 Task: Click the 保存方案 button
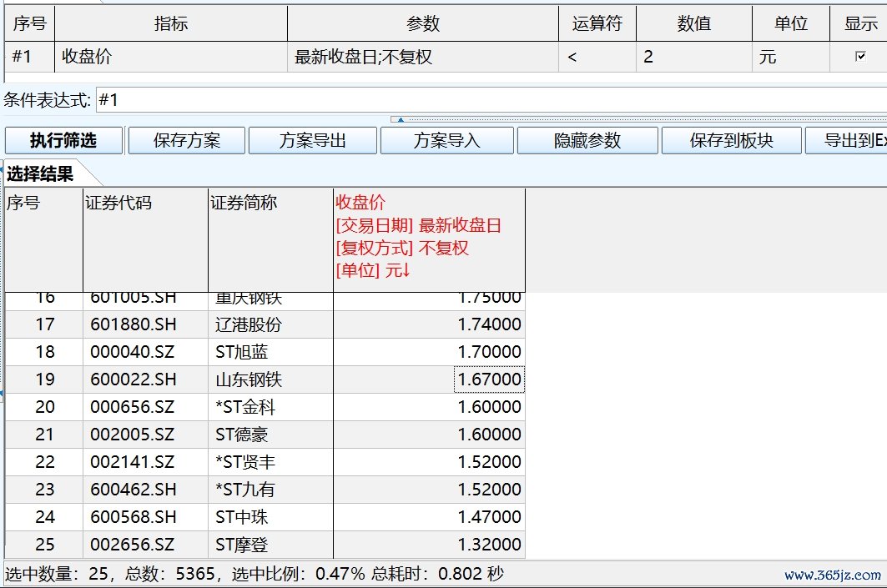pyautogui.click(x=187, y=141)
